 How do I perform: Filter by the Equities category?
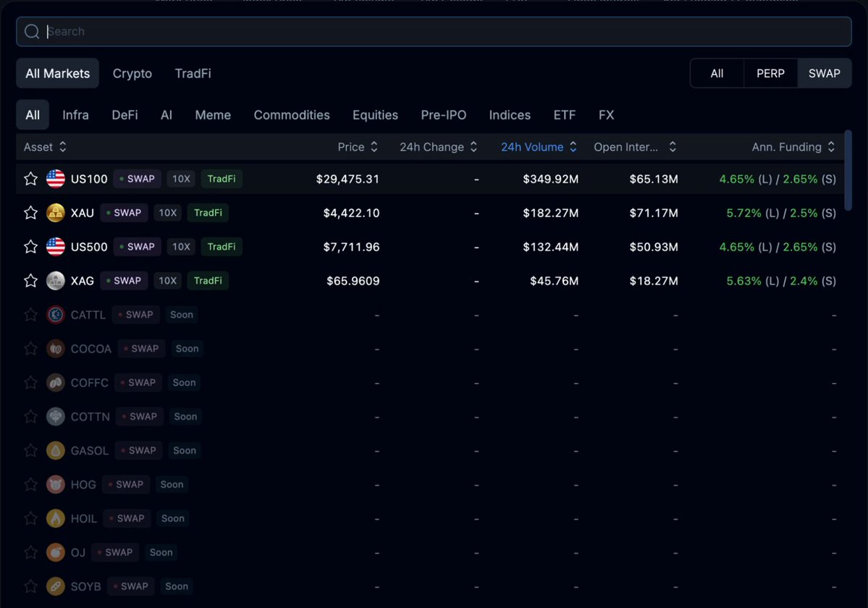(x=375, y=115)
